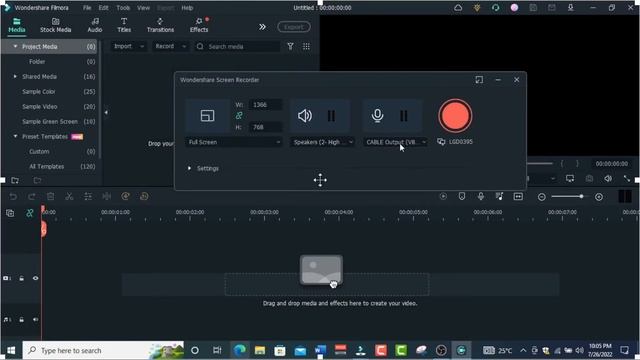Click the zoom out minus icon
Screen dimensions: 640x360
point(542,197)
